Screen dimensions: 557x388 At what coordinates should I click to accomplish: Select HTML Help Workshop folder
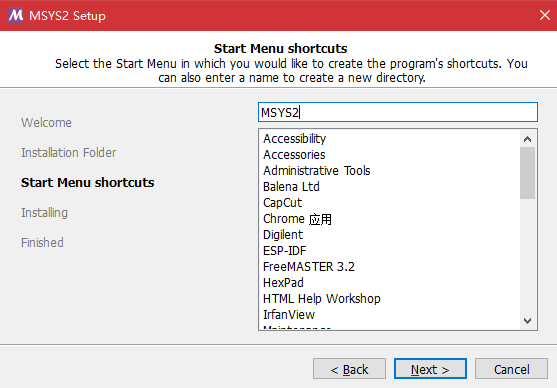tap(321, 298)
